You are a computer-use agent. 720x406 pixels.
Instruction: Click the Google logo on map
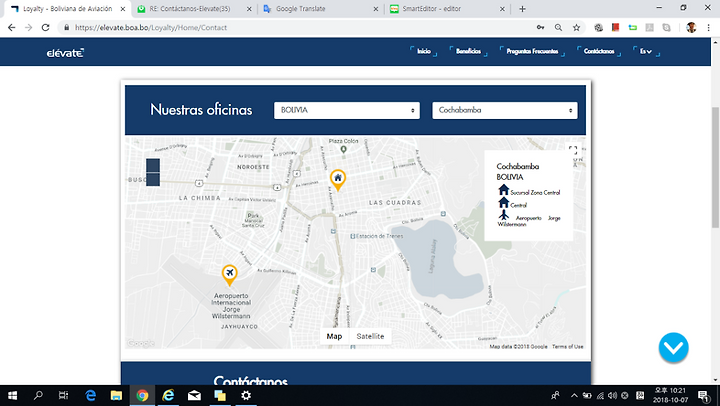(x=141, y=343)
